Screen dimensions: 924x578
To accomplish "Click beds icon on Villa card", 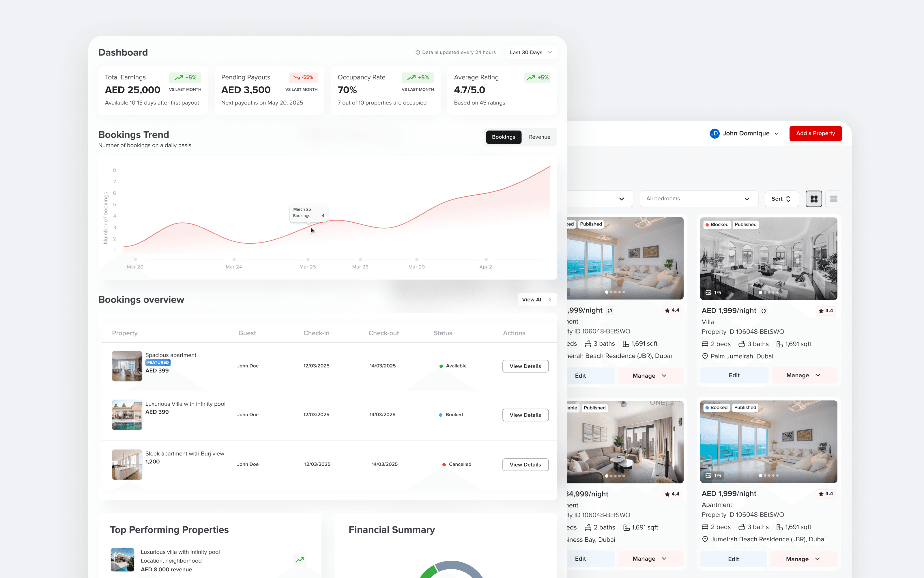I will pos(705,344).
